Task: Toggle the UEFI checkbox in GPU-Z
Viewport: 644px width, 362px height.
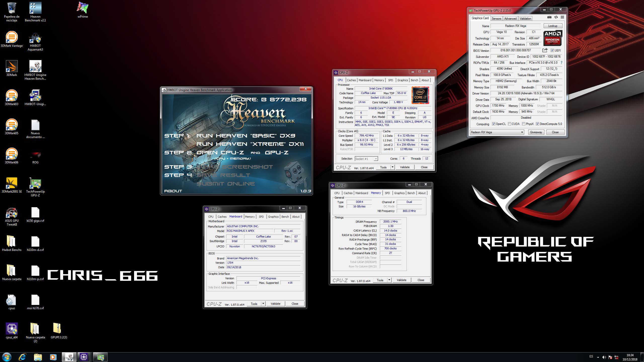Action: (552, 51)
